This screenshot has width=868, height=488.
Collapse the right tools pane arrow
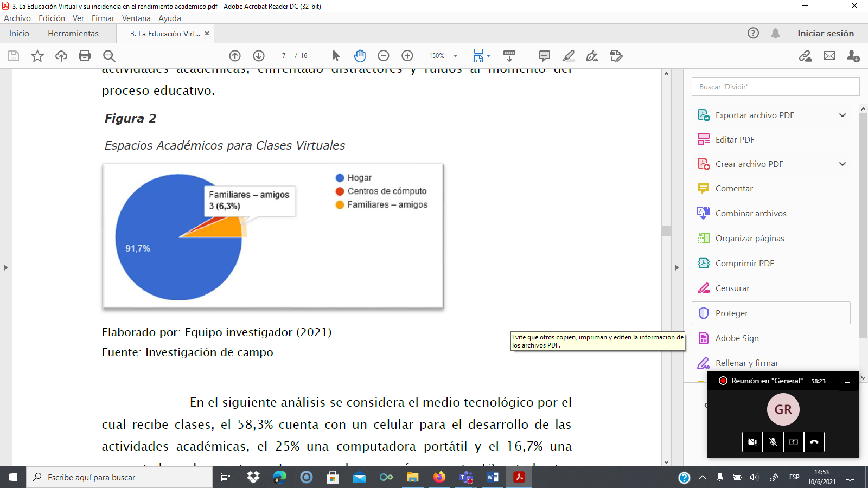tap(676, 267)
